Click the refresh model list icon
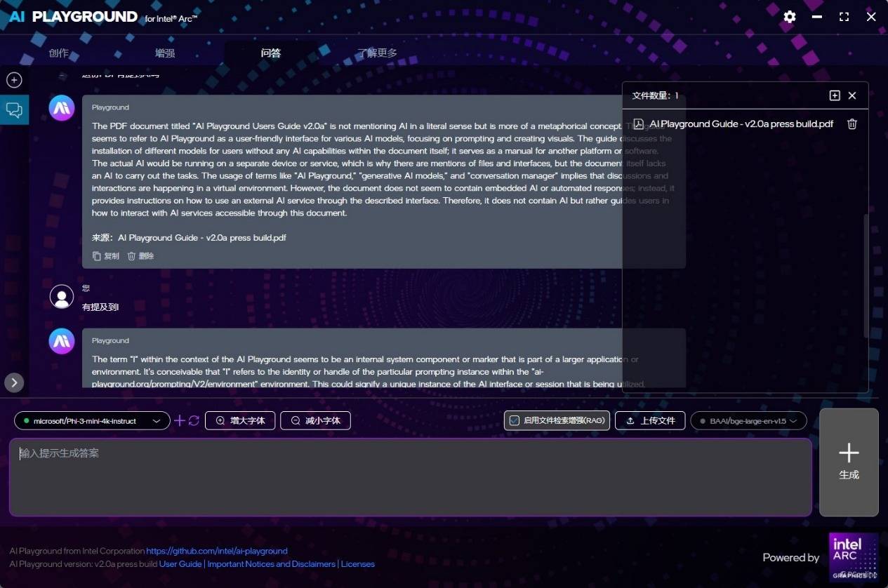 tap(194, 420)
